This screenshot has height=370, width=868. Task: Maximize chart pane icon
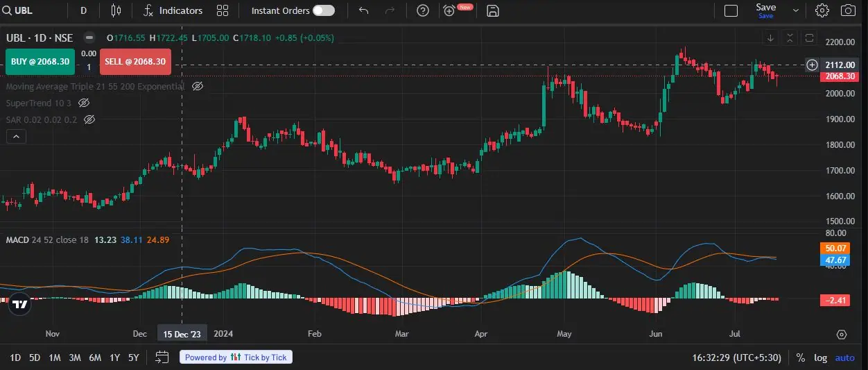tap(810, 37)
